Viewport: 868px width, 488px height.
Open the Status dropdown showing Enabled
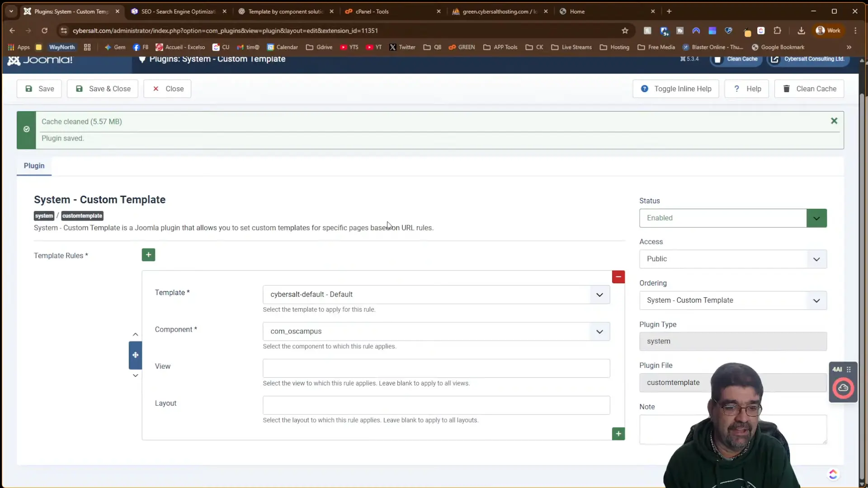coord(732,218)
